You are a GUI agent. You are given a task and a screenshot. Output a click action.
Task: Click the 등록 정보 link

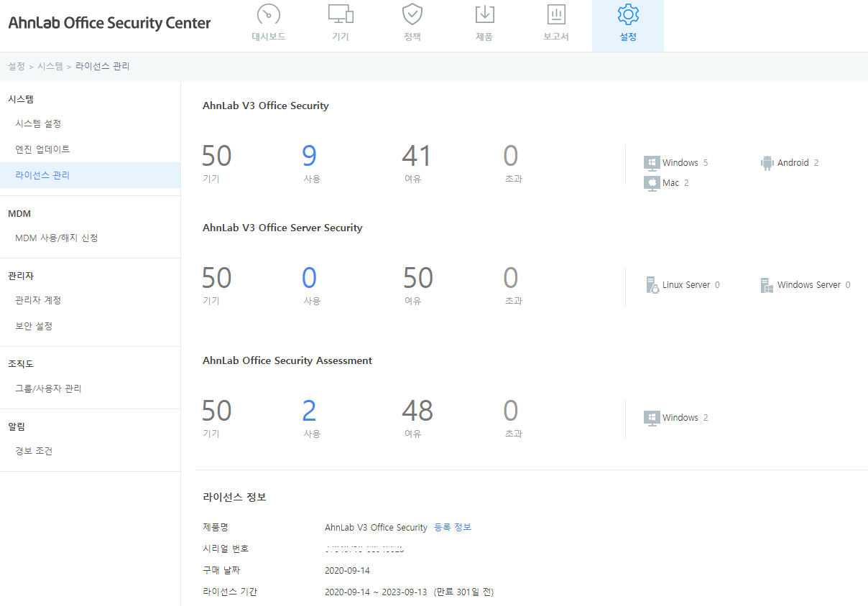(x=453, y=527)
